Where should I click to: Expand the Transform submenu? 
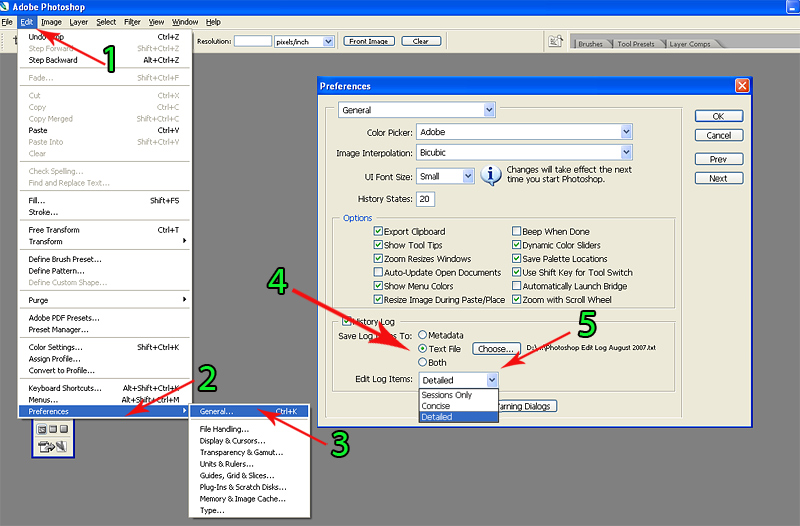[x=105, y=241]
